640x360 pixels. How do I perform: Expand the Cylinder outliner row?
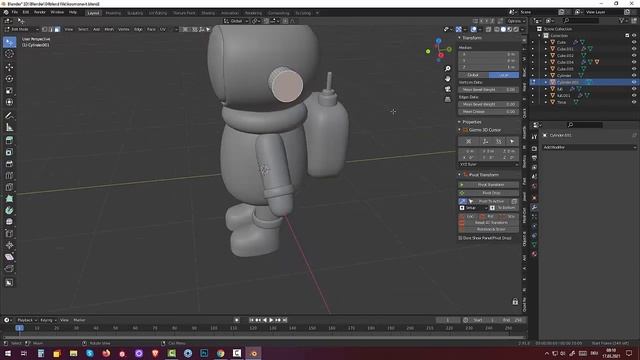(x=546, y=76)
